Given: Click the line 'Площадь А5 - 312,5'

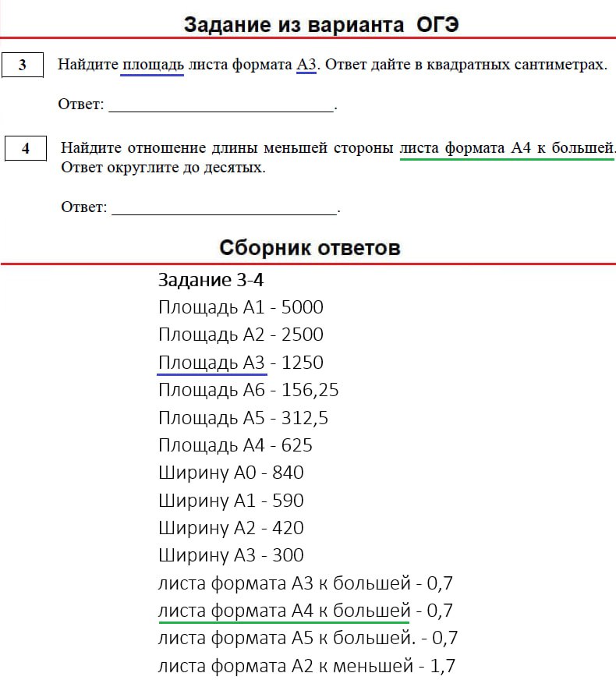Looking at the screenshot, I should [243, 419].
